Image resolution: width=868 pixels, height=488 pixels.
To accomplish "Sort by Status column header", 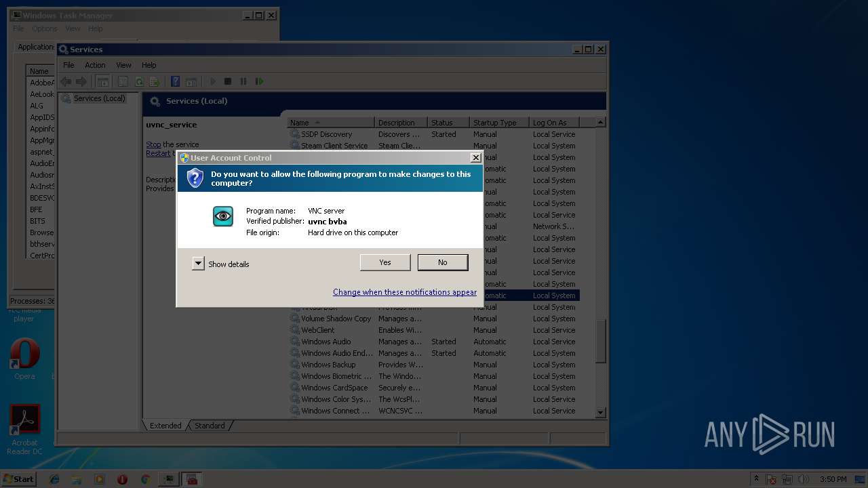I will (448, 123).
